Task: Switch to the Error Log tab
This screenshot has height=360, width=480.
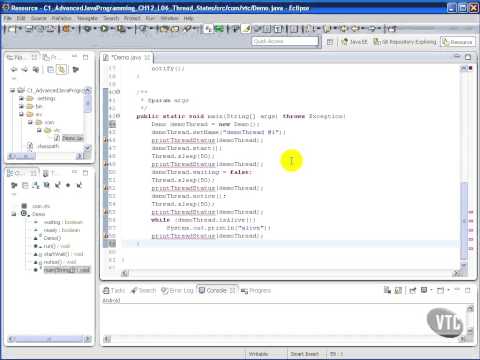Action: click(x=177, y=290)
